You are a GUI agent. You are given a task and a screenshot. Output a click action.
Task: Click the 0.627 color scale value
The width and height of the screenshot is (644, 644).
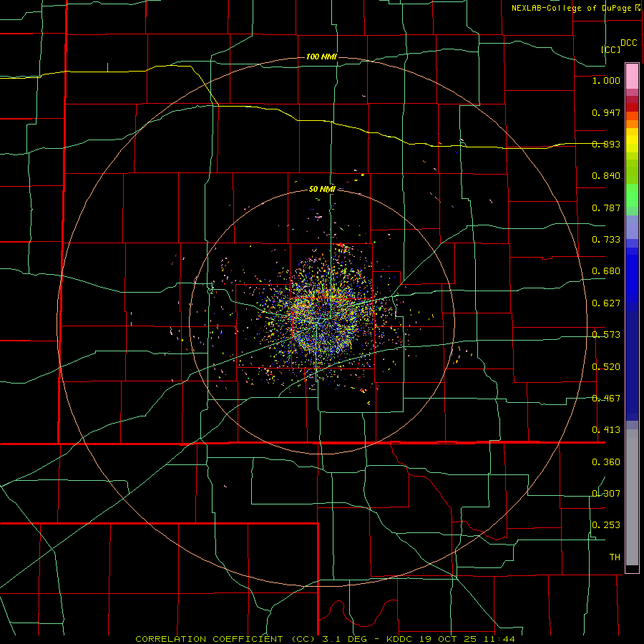[606, 303]
